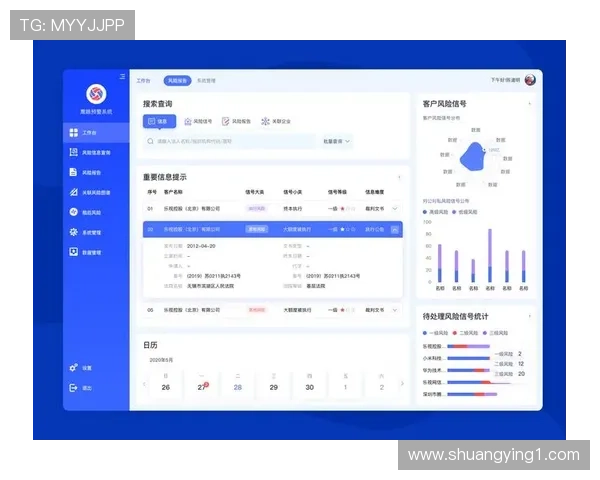Image resolution: width=600 pixels, height=480 pixels.
Task: Open the user avatar in top right
Action: [530, 80]
